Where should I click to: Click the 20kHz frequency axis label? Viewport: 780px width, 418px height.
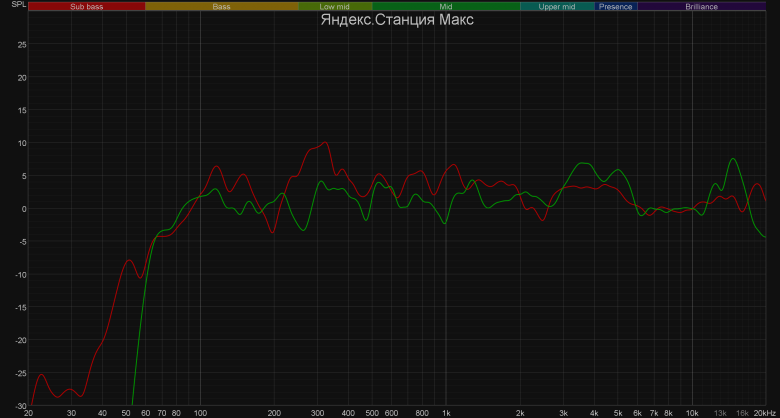pos(764,413)
